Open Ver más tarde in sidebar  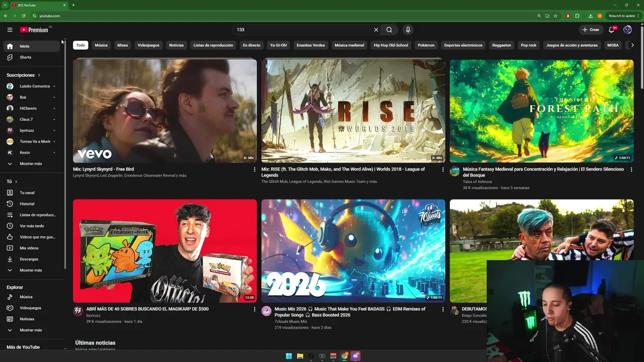click(33, 226)
